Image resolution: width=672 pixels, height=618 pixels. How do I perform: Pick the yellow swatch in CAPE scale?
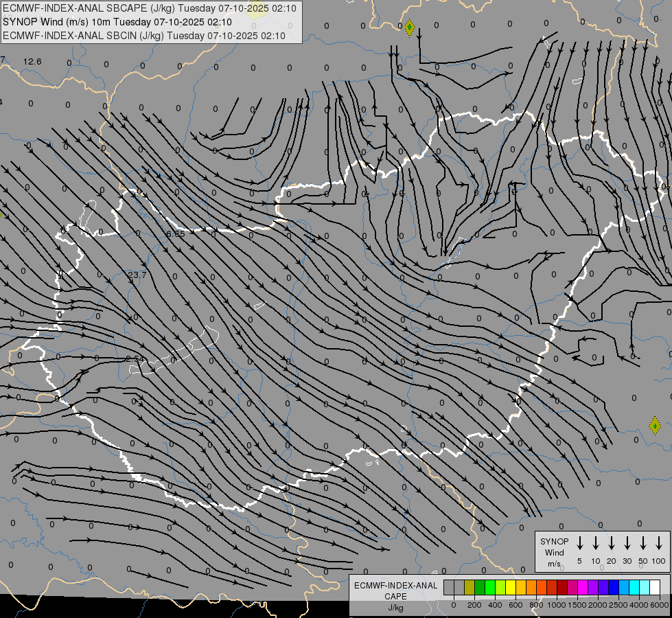[x=511, y=587]
